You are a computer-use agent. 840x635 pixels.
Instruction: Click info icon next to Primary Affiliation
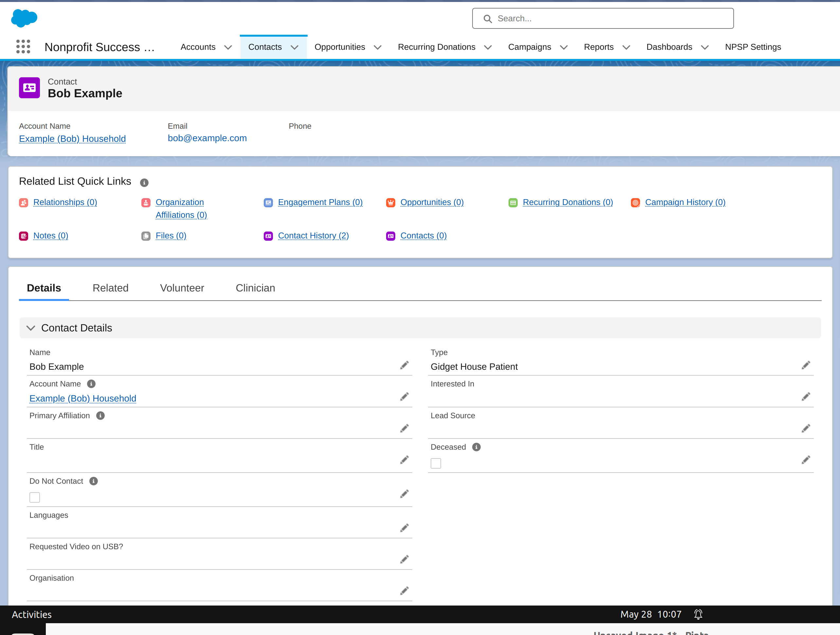click(x=100, y=415)
